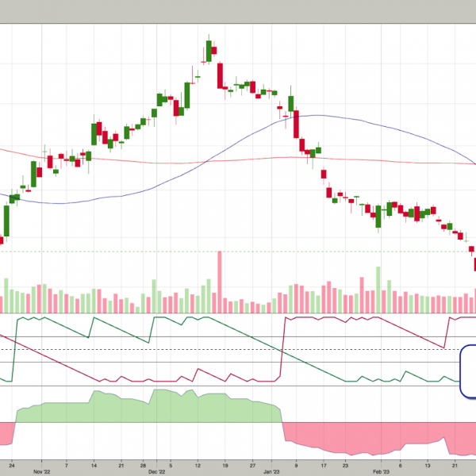476x476 pixels.
Task: Select the "6" date label after Feb '23
Action: (400, 465)
